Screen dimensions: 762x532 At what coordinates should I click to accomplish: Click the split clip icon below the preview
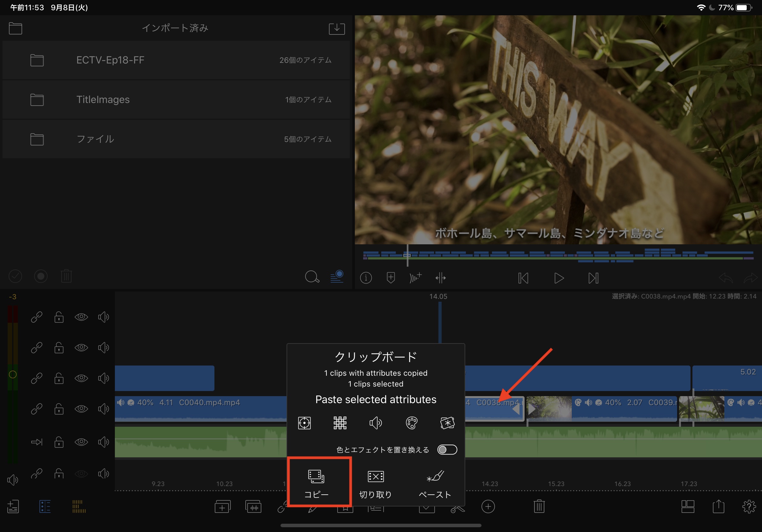[x=440, y=278]
